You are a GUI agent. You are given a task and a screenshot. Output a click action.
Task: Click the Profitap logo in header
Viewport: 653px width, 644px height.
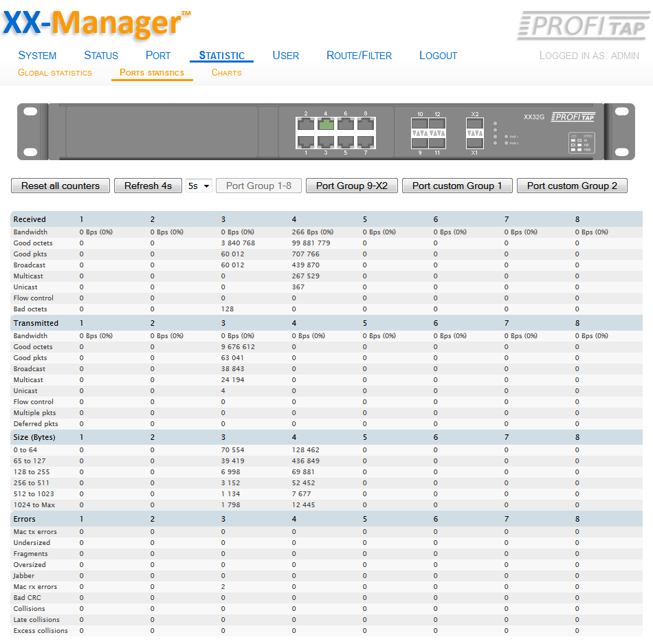[582, 25]
